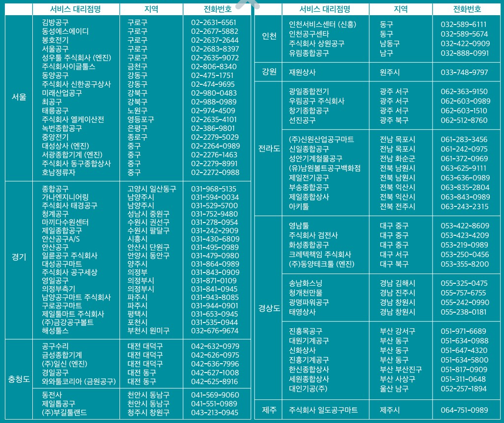Select 대인기공(주) in 울산 남구

(308, 389)
